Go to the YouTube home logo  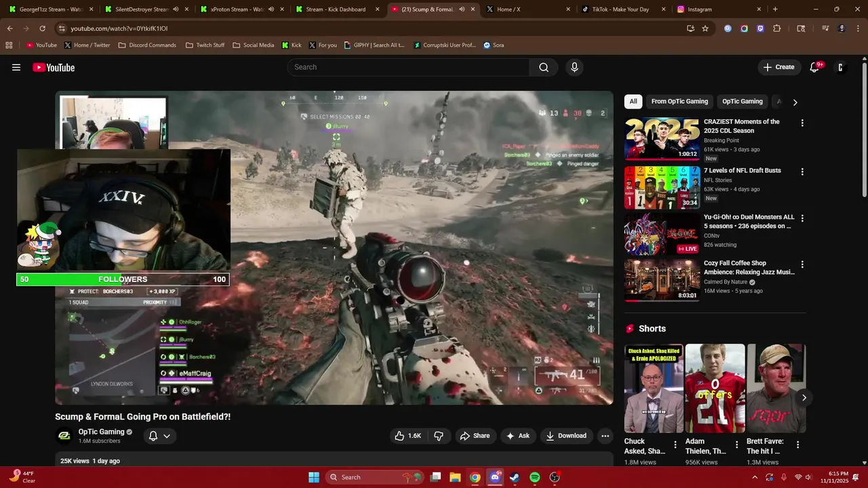[54, 67]
